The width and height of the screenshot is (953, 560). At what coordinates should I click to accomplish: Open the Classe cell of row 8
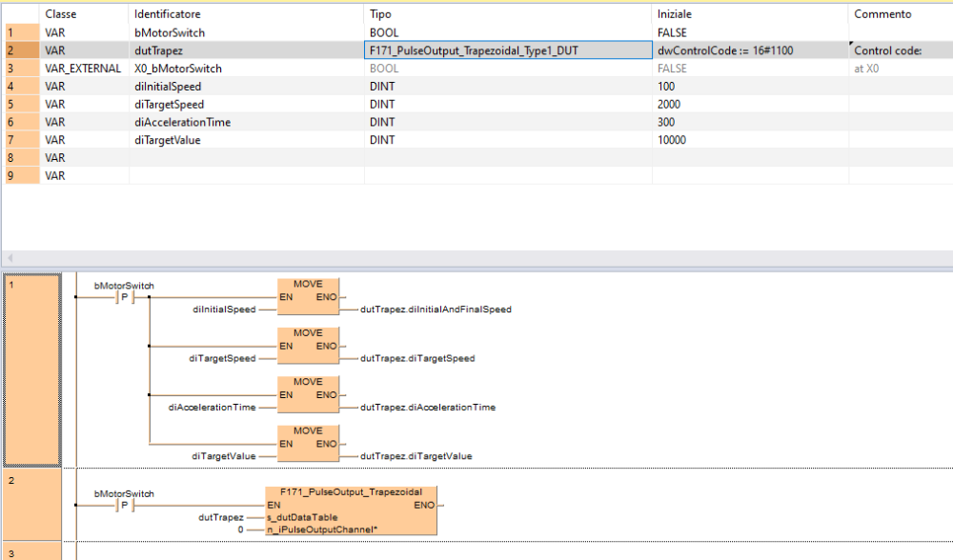pos(83,157)
